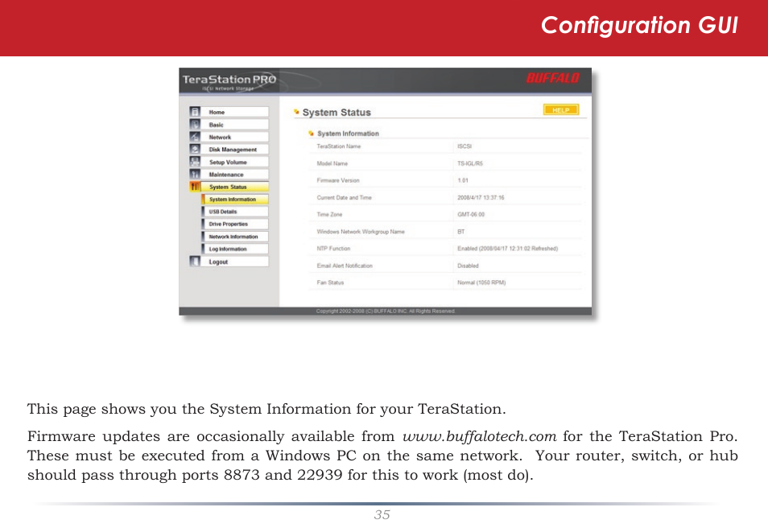Click the BT workgroup value
768x532 pixels.
point(461,231)
